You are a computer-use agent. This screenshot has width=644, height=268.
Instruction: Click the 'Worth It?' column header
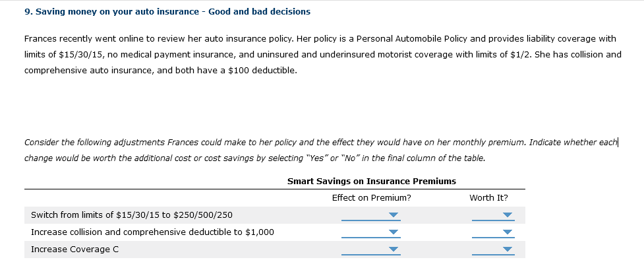click(x=488, y=197)
